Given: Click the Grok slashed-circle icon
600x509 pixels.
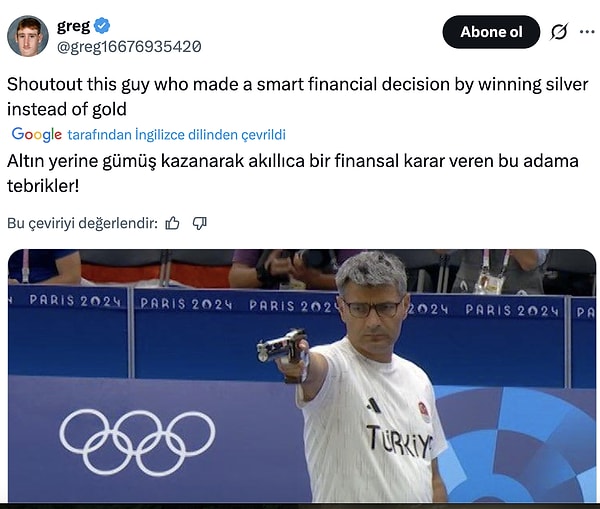Looking at the screenshot, I should click(x=559, y=32).
